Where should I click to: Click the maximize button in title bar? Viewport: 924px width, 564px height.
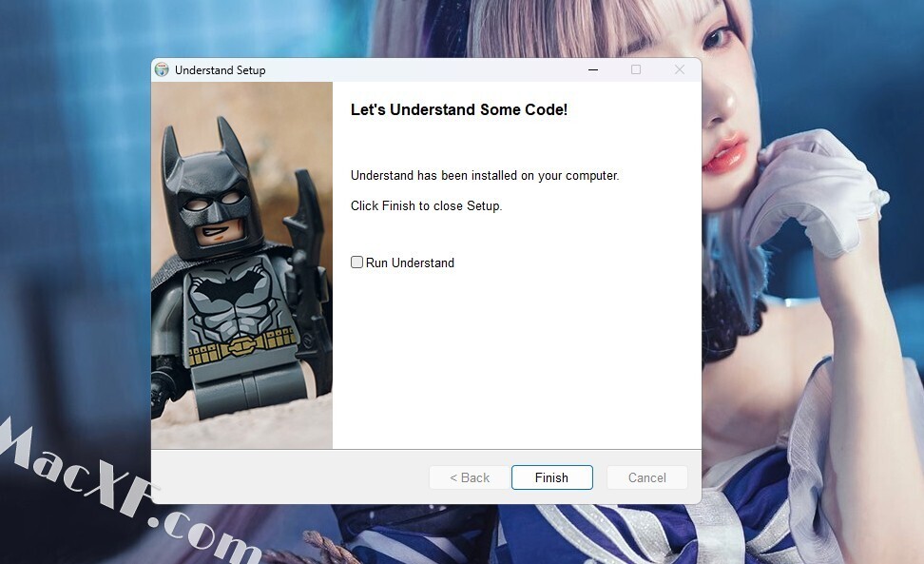pyautogui.click(x=636, y=69)
